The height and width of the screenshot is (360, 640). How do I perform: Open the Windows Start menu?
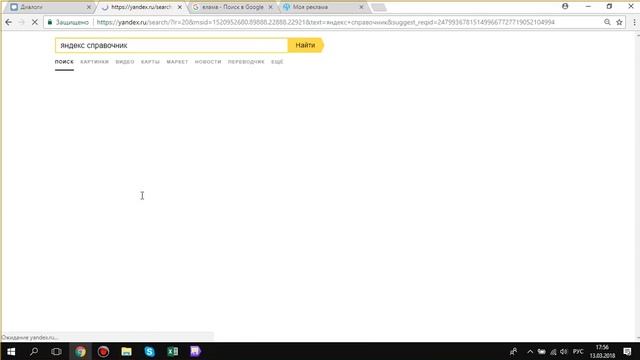point(11,351)
